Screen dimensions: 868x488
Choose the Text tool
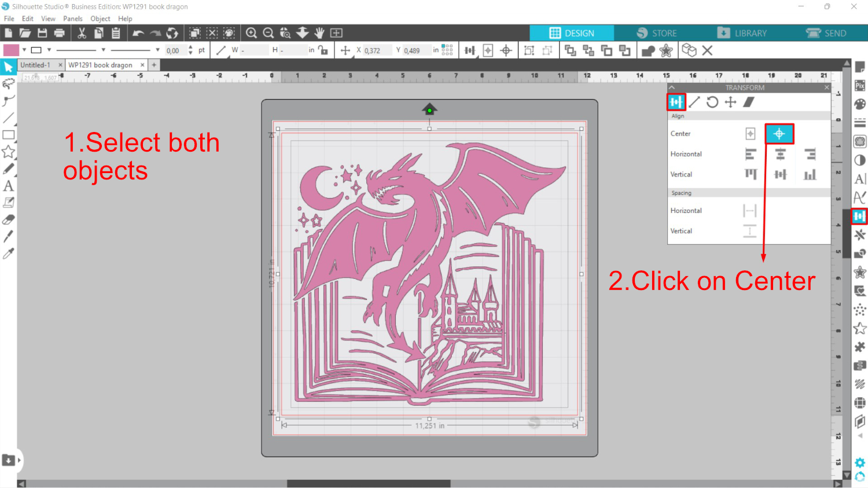(8, 186)
